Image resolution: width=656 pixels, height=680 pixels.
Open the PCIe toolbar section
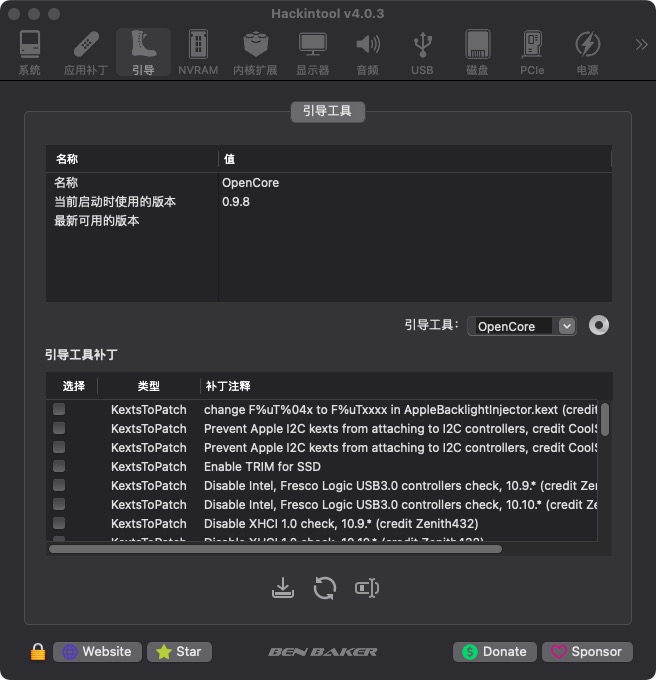click(x=532, y=52)
